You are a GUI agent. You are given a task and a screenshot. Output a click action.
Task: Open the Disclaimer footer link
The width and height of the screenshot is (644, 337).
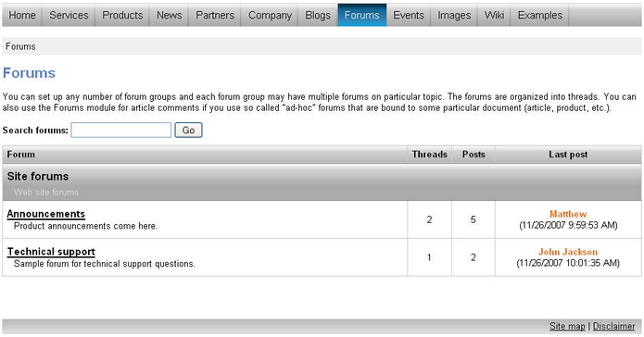[613, 326]
